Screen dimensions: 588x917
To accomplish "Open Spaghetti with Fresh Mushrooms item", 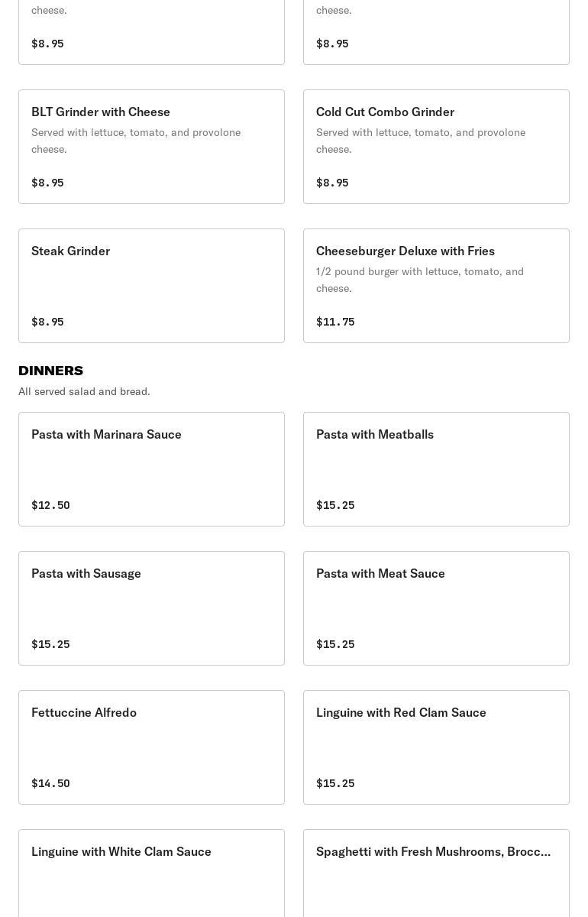I will coord(436,873).
